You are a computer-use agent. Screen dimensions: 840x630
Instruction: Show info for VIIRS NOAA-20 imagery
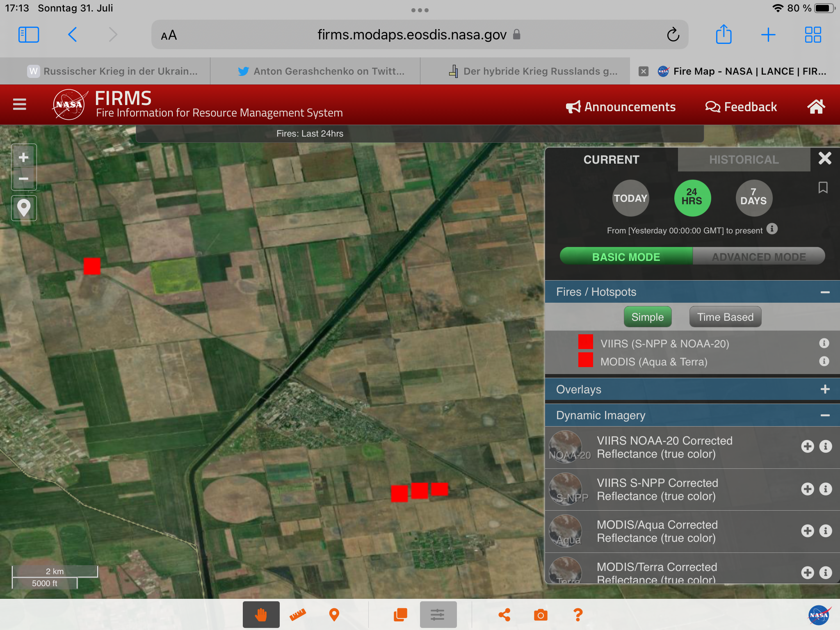click(826, 446)
